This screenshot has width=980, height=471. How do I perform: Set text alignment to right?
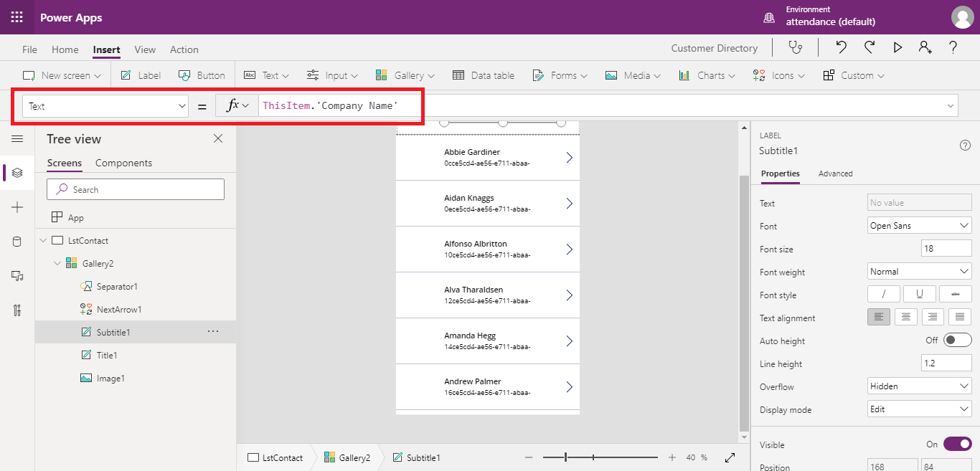pos(933,317)
